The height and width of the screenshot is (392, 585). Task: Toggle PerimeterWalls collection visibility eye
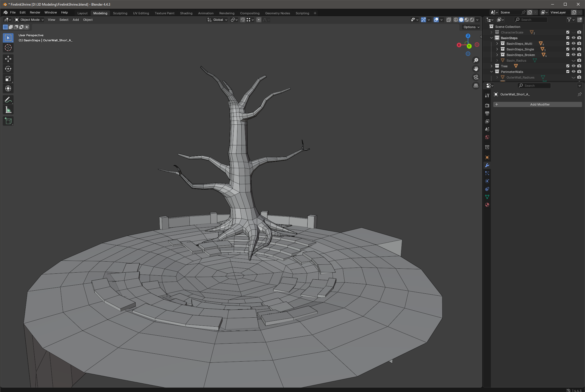(x=573, y=72)
